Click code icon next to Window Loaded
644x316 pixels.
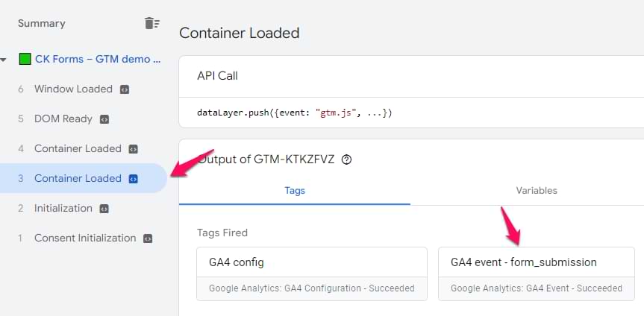point(125,89)
